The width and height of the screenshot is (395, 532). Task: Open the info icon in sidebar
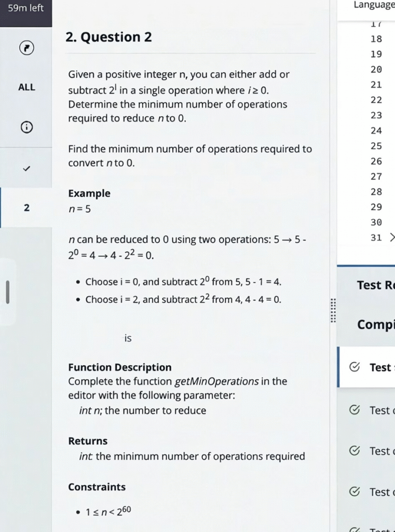26,127
